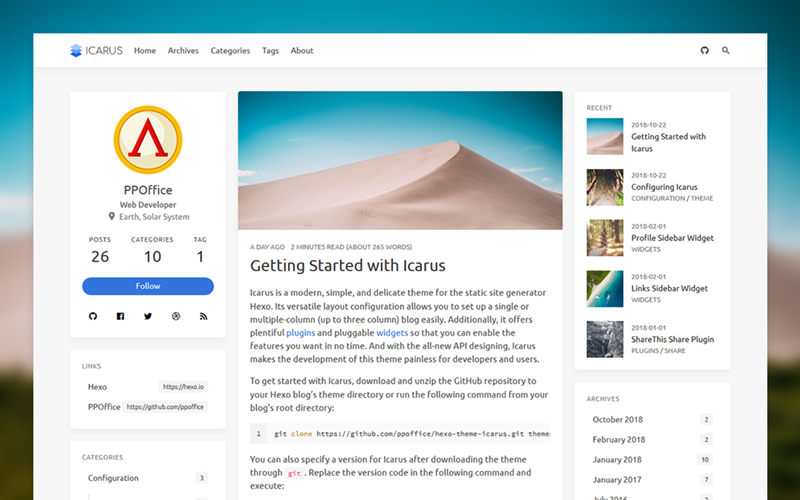Select the Tags menu item

(270, 50)
